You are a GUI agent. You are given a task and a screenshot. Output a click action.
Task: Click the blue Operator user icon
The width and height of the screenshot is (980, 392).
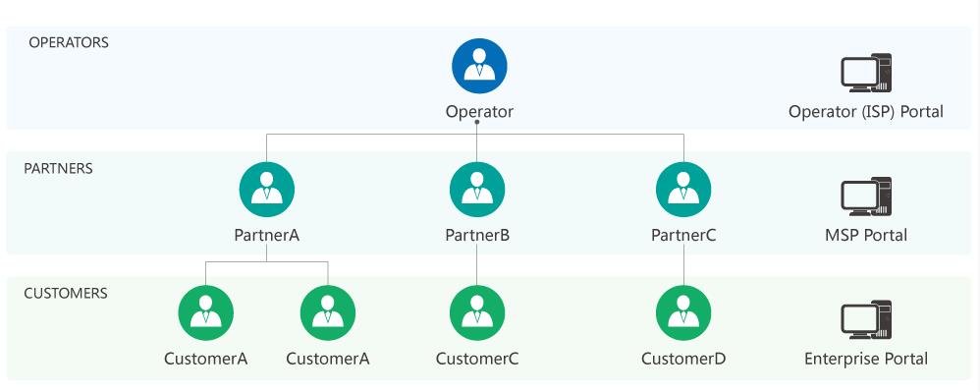479,66
